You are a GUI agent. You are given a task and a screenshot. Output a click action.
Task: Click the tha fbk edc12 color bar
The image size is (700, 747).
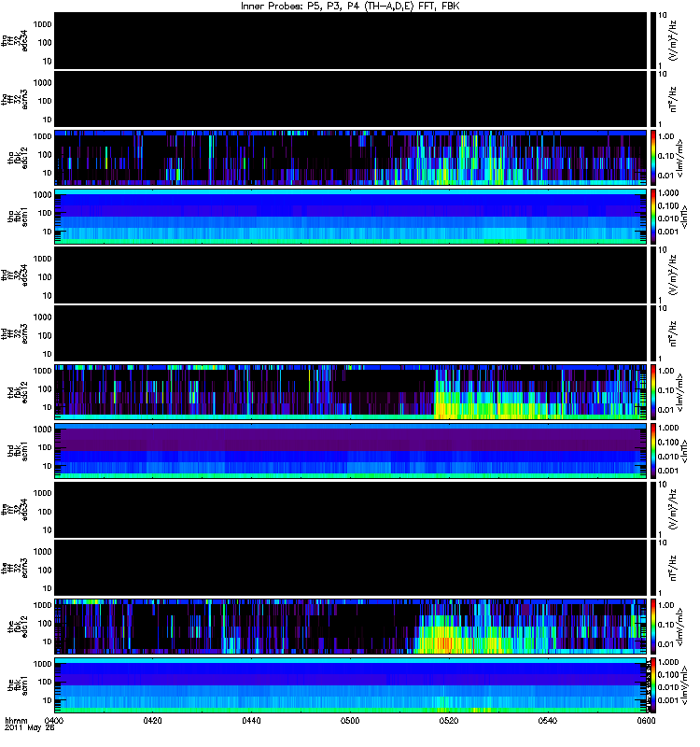click(653, 158)
